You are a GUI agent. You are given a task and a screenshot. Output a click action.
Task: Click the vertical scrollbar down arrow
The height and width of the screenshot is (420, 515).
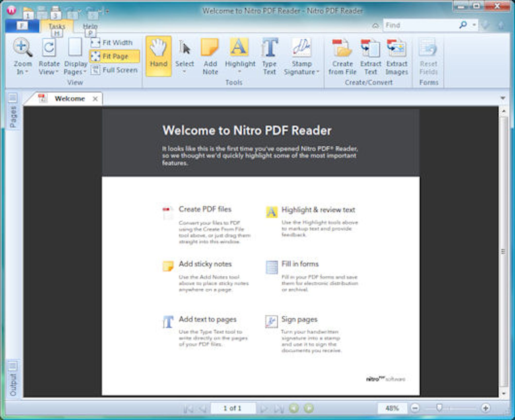(x=504, y=393)
